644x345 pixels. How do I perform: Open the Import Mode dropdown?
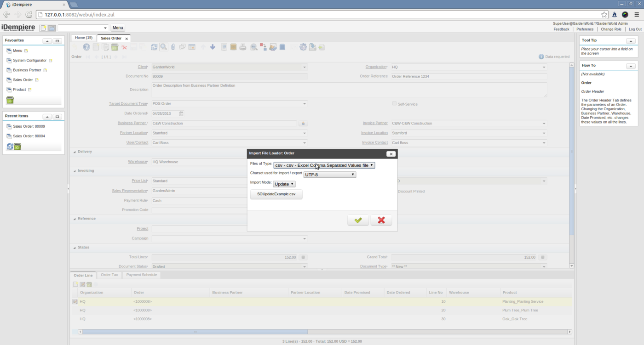(x=284, y=184)
